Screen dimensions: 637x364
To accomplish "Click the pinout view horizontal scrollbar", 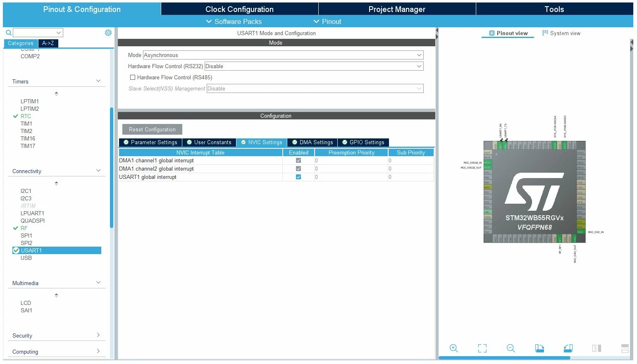I will [504, 358].
